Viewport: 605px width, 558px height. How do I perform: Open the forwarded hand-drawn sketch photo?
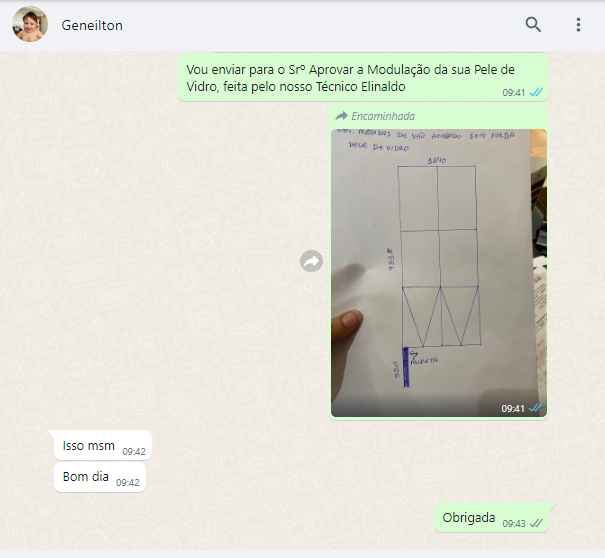(439, 273)
